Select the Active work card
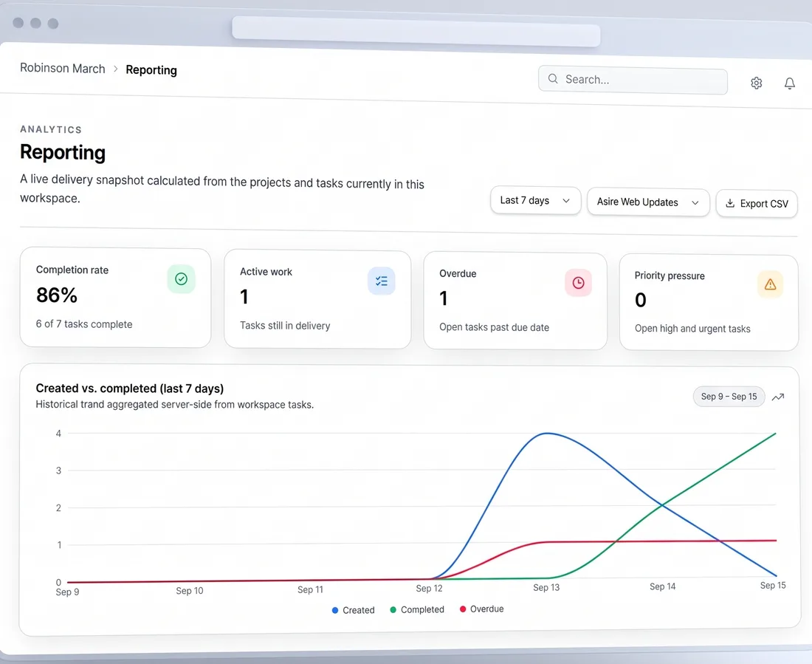 pyautogui.click(x=317, y=299)
